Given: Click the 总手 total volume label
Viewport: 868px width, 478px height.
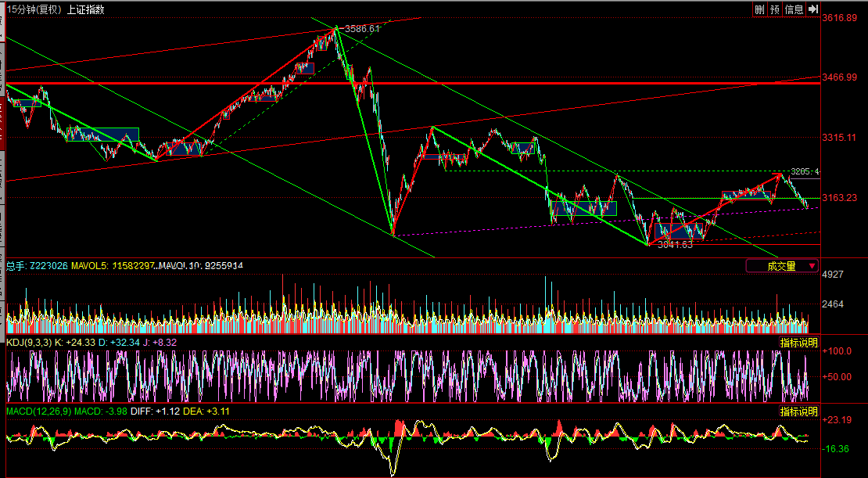Looking at the screenshot, I should (16, 266).
